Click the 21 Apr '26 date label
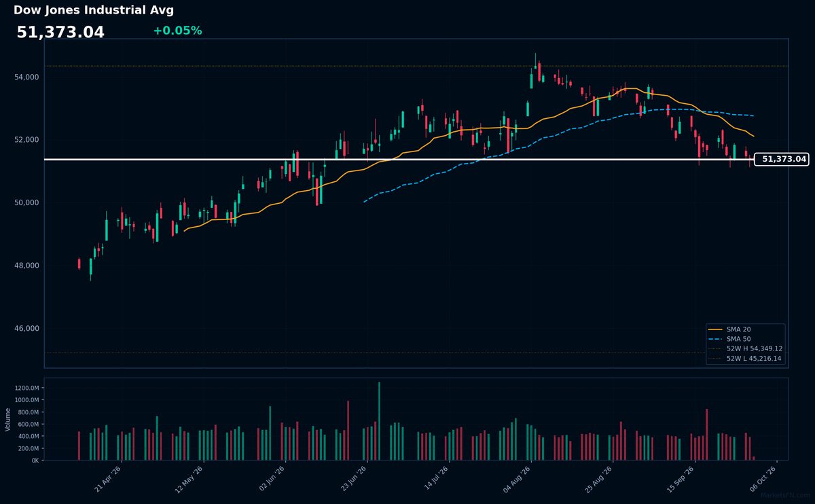The image size is (815, 504). 107,479
